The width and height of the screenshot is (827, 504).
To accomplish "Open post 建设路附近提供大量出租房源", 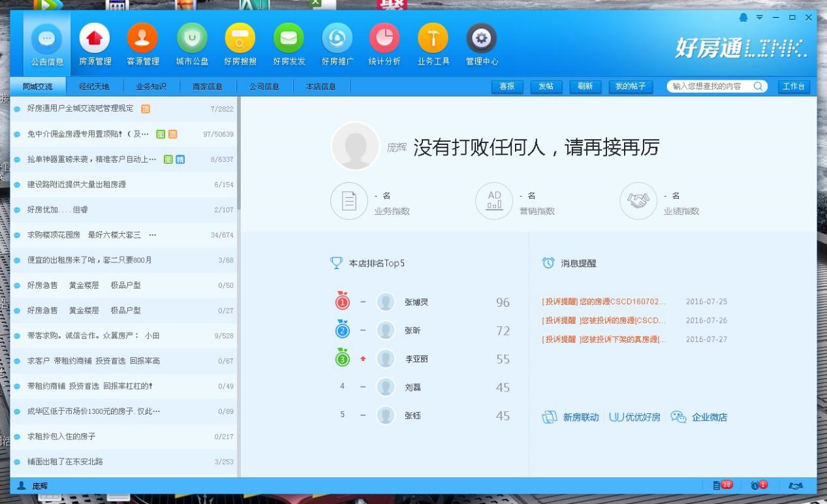I will pos(76,185).
